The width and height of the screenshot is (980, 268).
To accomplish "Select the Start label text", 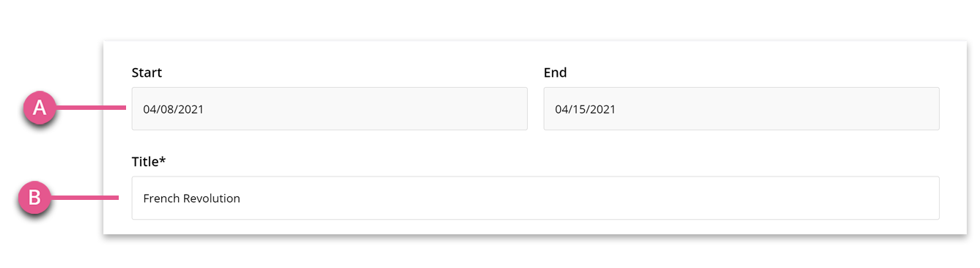I will [147, 72].
